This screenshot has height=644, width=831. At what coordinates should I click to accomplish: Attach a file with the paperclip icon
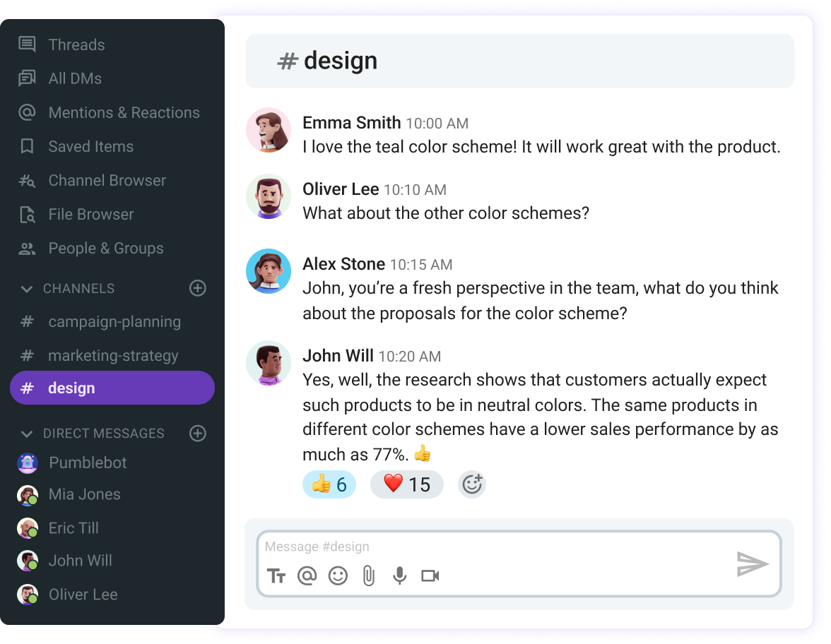(x=368, y=576)
